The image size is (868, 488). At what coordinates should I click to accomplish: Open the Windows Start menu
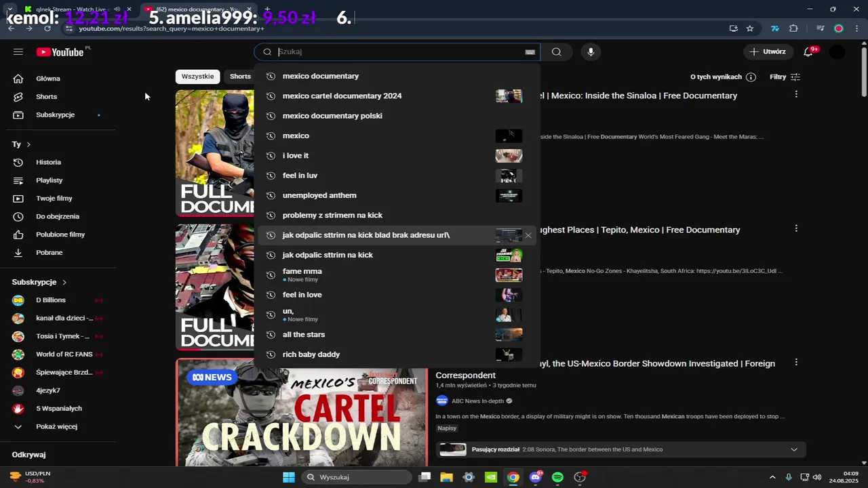pyautogui.click(x=289, y=477)
